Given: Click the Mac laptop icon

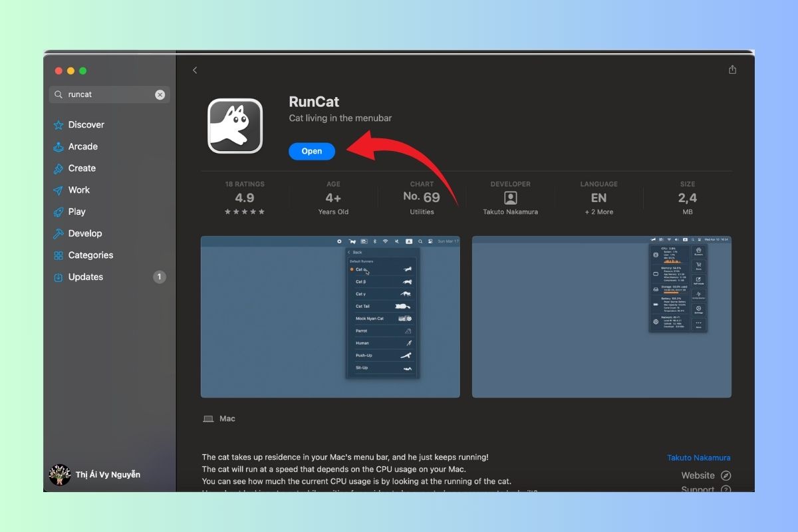Looking at the screenshot, I should (x=208, y=419).
